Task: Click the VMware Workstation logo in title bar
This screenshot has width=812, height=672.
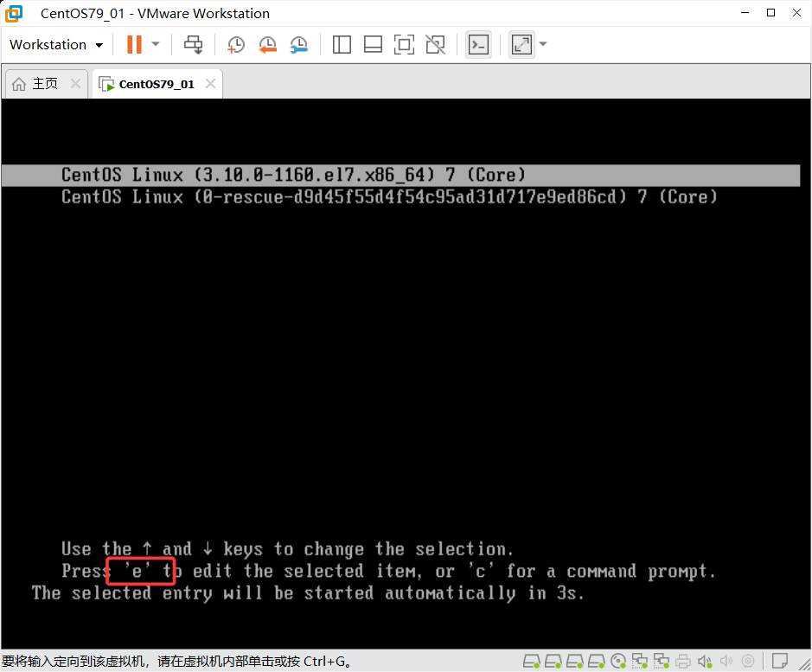Action: click(14, 14)
